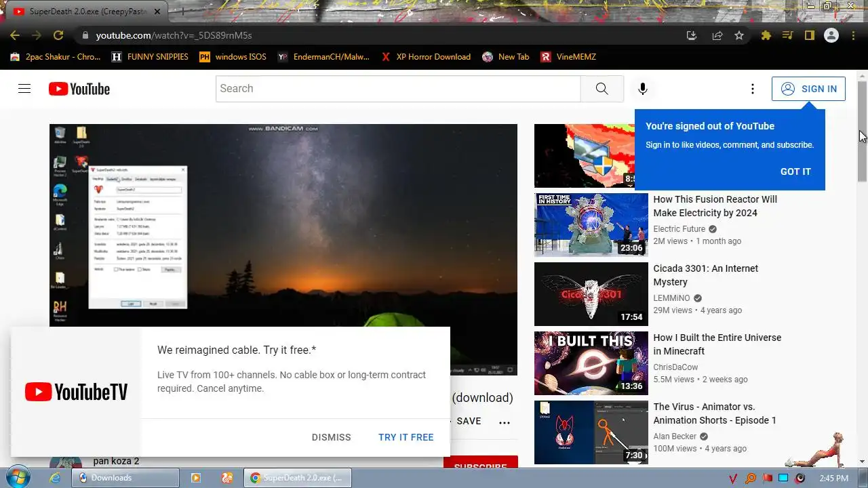Open UC Browser taskbar icon
The image size is (868, 488).
pyautogui.click(x=228, y=478)
